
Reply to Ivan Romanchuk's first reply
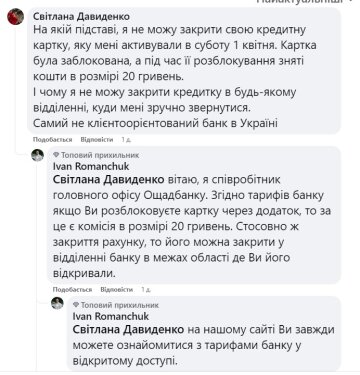tap(116, 289)
